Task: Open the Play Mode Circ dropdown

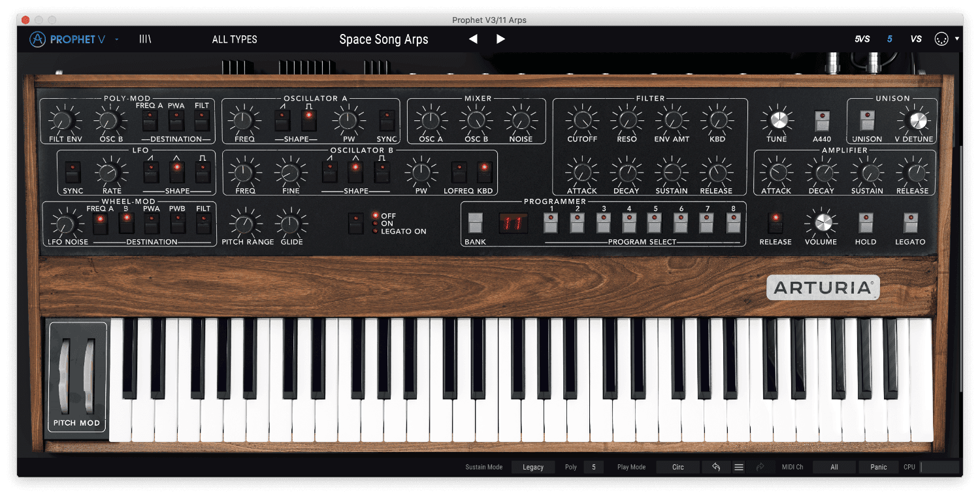Action: coord(678,467)
